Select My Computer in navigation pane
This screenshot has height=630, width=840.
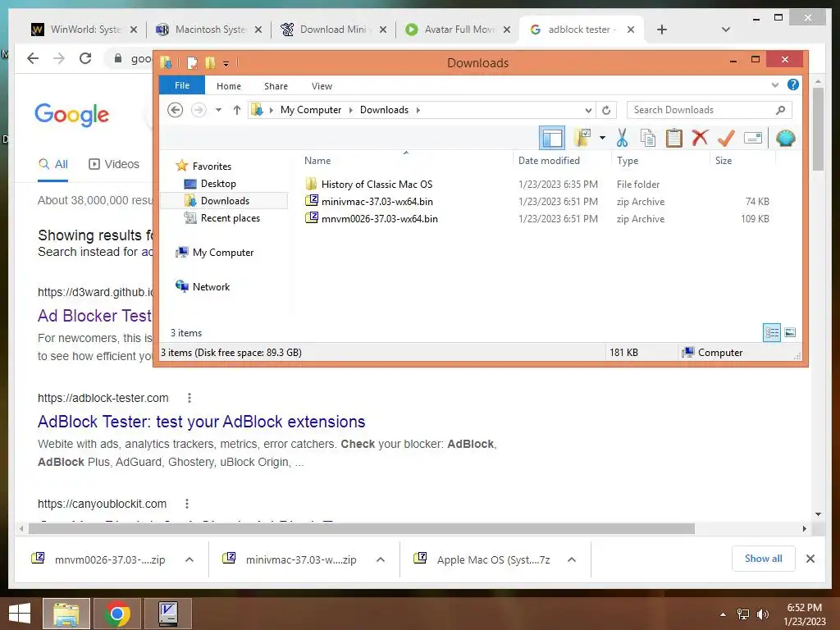(223, 253)
